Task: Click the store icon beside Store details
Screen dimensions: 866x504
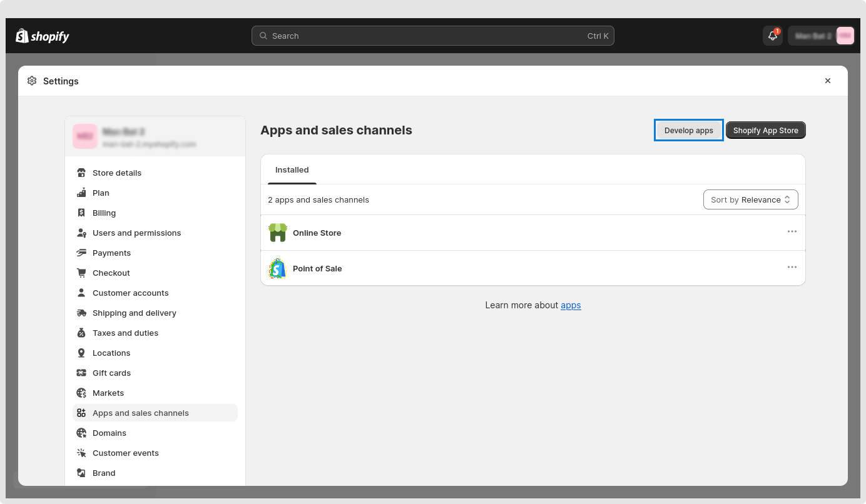Action: click(x=81, y=173)
